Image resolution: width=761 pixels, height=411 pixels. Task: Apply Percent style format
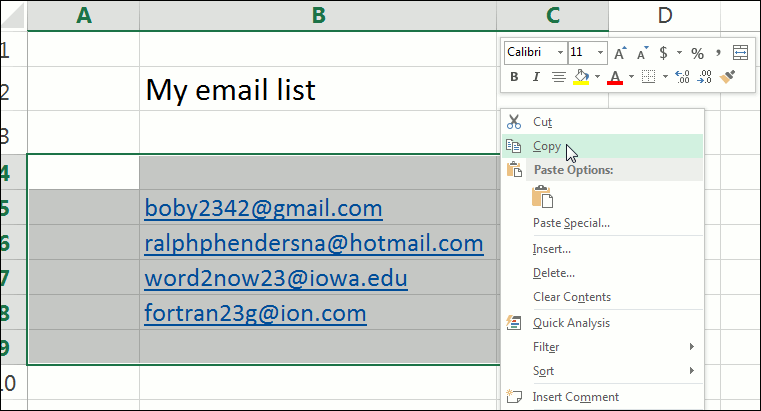[697, 53]
